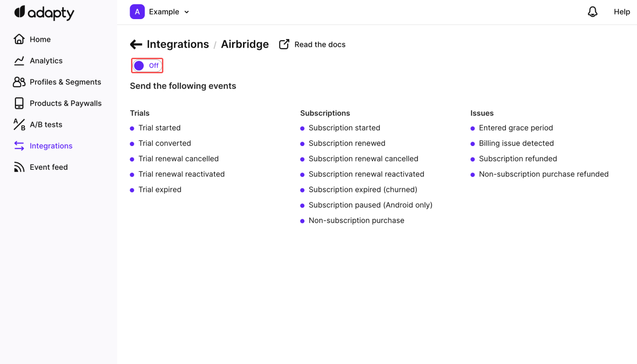The height and width of the screenshot is (364, 637).
Task: Click the external link docs icon
Action: (284, 44)
